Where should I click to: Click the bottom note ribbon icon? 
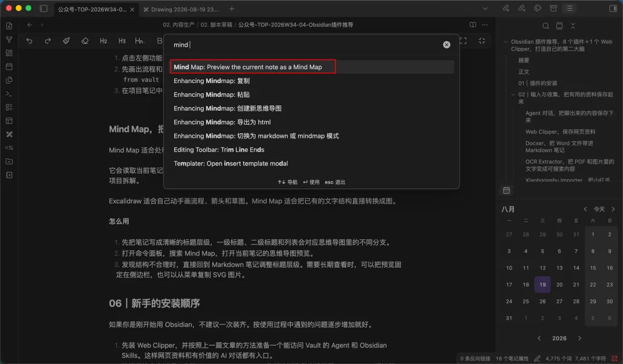9,175
